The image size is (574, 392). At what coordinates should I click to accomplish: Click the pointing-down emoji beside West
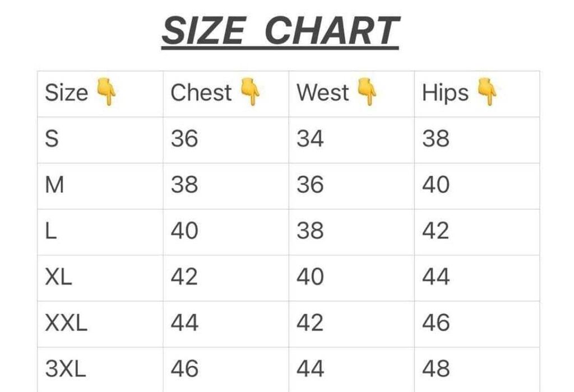[367, 92]
